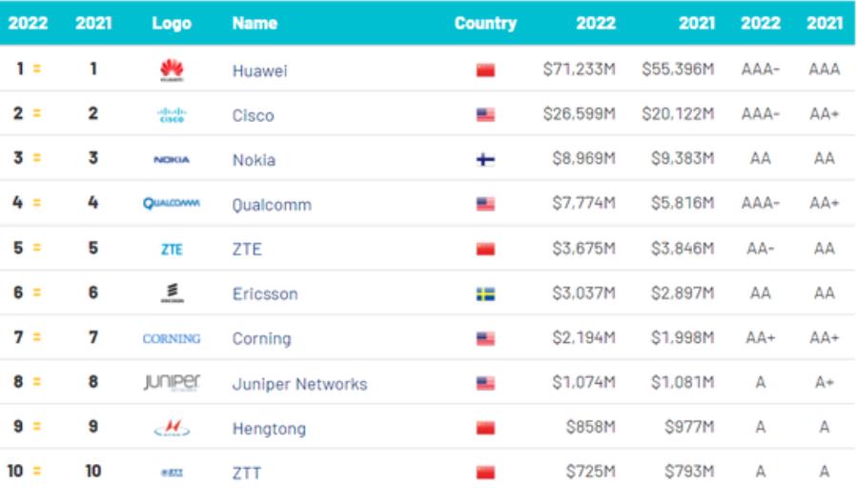The width and height of the screenshot is (857, 504).
Task: Click US flag in Cisco row
Action: click(485, 115)
